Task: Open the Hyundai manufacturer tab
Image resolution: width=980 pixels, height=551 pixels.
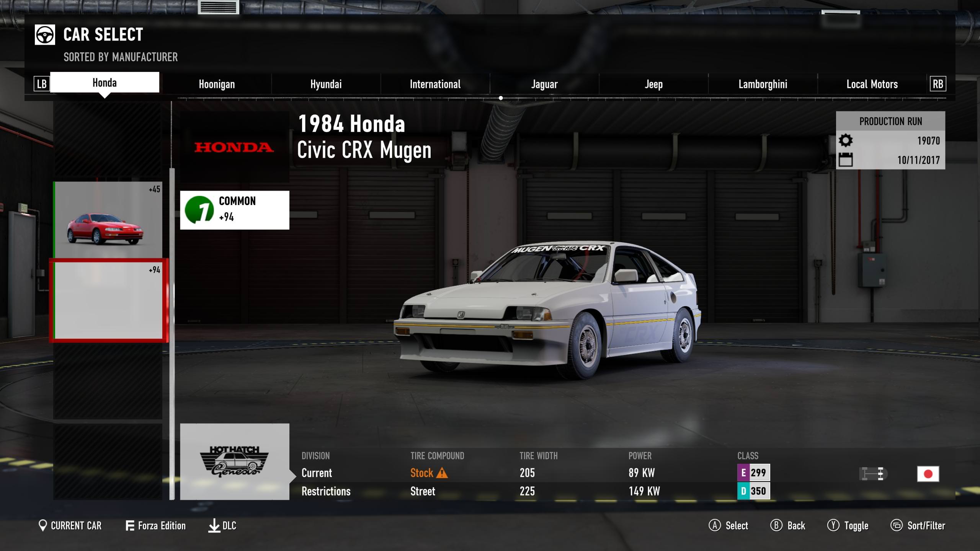Action: point(326,84)
